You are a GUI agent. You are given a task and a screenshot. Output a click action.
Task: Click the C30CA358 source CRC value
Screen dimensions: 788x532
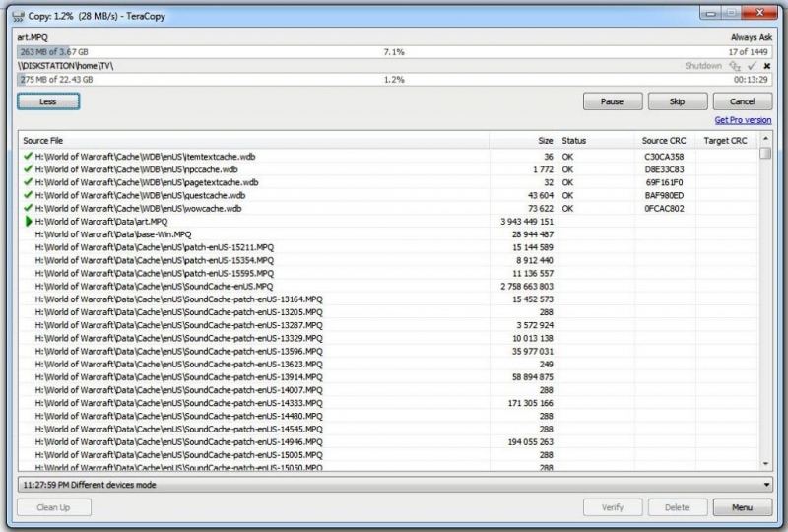click(x=664, y=157)
